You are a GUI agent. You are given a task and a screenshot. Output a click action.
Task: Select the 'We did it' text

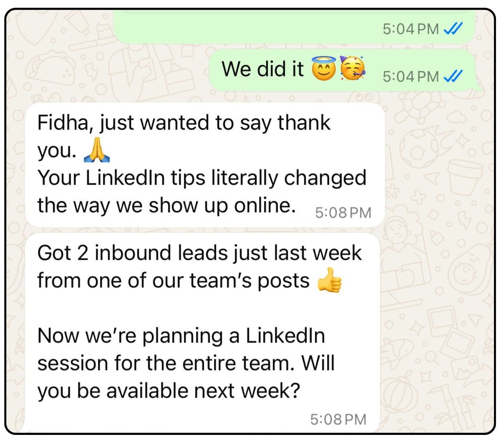pyautogui.click(x=262, y=69)
